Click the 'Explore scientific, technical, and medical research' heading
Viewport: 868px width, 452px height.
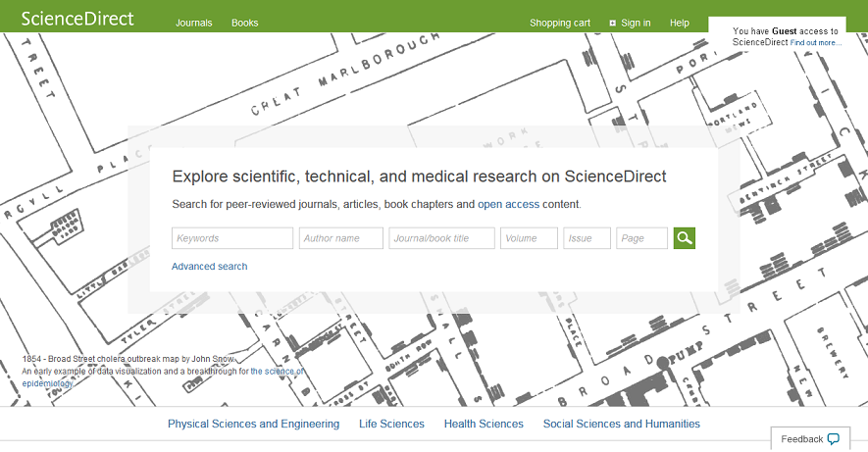(419, 176)
